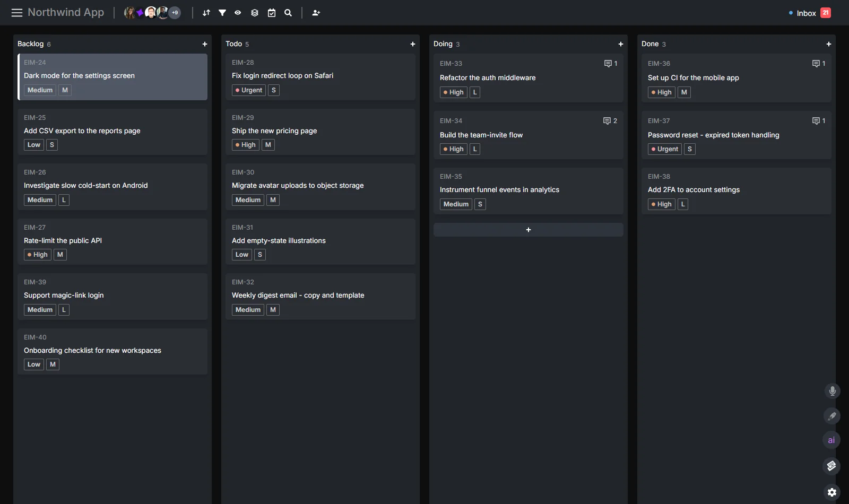Click the wide plus bar under Doing cards

(x=529, y=230)
